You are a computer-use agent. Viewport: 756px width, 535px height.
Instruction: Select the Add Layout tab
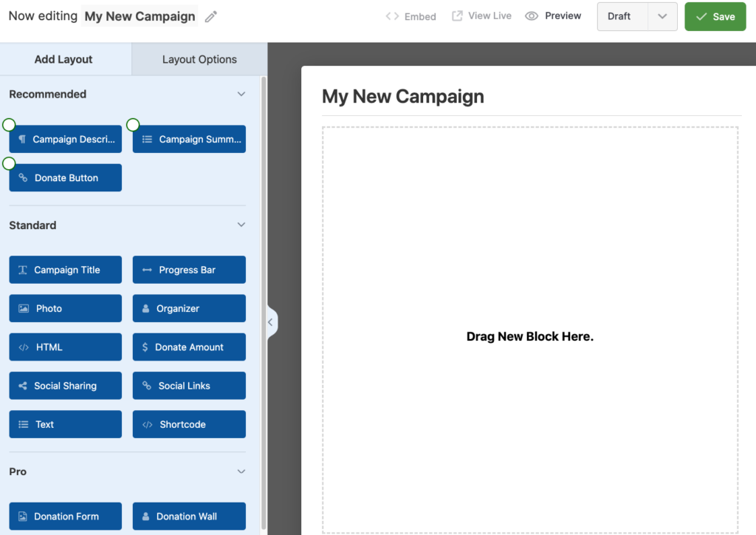point(63,59)
